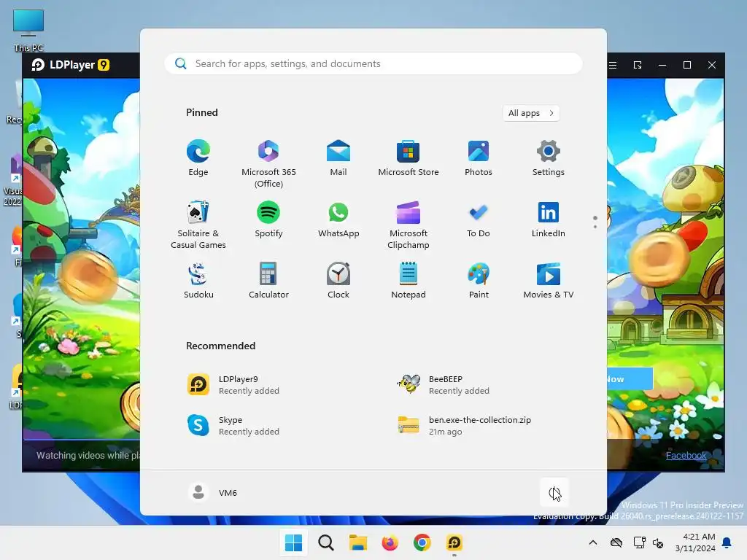This screenshot has height=560, width=747.
Task: Launch the Photos app
Action: pos(479,158)
